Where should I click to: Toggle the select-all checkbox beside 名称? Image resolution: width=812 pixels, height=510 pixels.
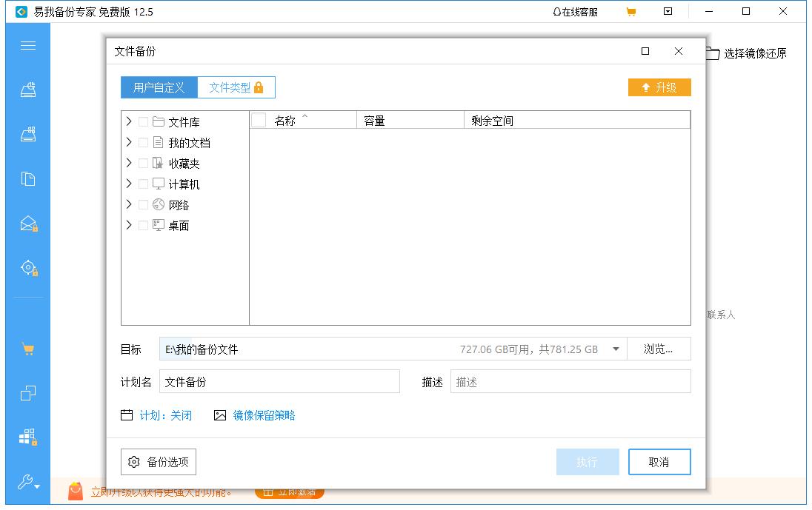coord(259,120)
